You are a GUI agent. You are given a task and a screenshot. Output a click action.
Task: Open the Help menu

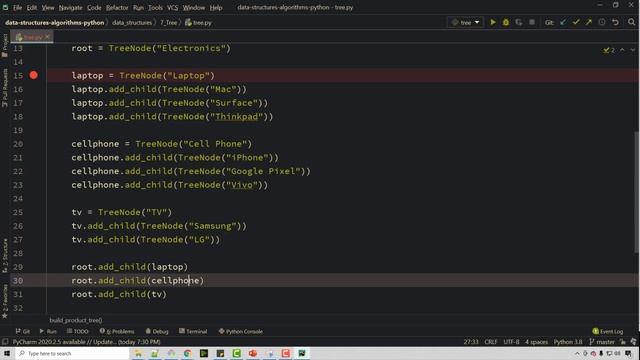pos(216,7)
